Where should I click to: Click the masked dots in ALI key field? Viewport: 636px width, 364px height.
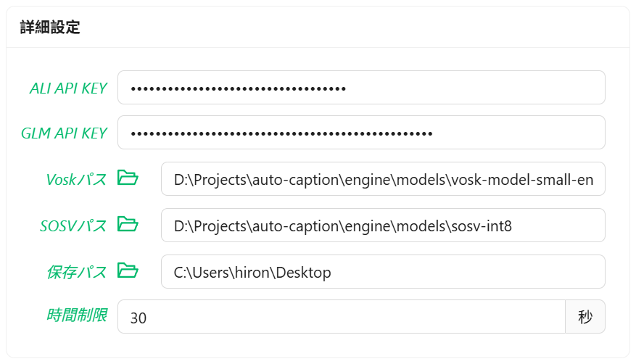(238, 89)
